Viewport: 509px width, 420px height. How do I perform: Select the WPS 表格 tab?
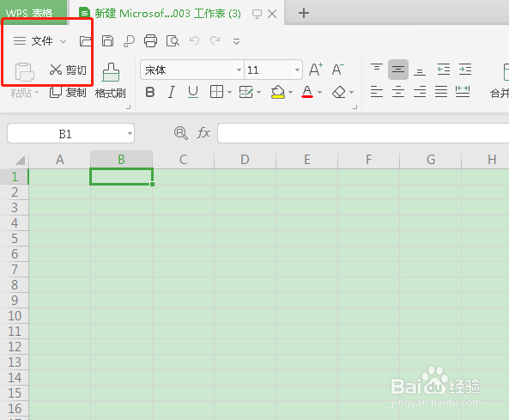tap(33, 13)
